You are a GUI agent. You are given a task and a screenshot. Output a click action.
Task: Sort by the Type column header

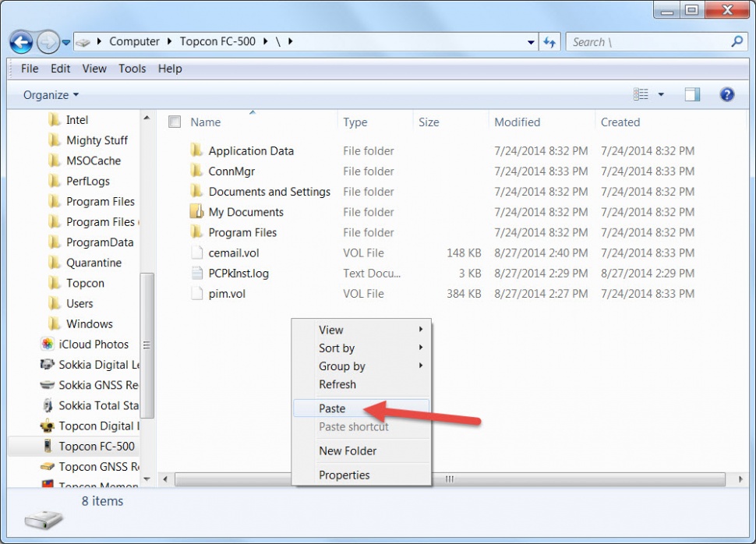(x=355, y=122)
